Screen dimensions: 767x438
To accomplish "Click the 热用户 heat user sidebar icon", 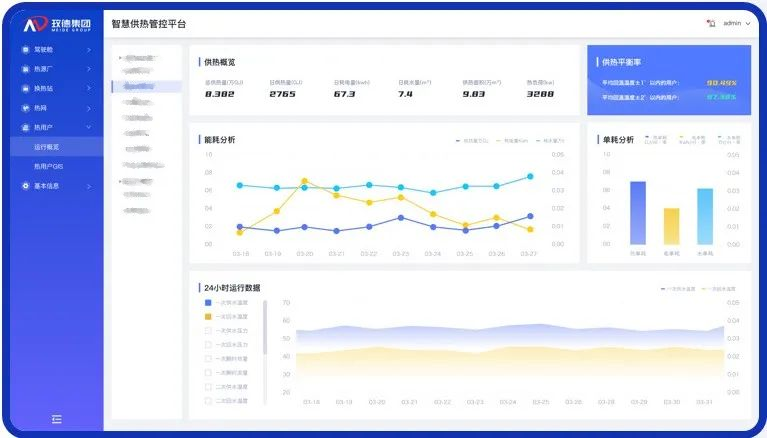I will [x=25, y=127].
